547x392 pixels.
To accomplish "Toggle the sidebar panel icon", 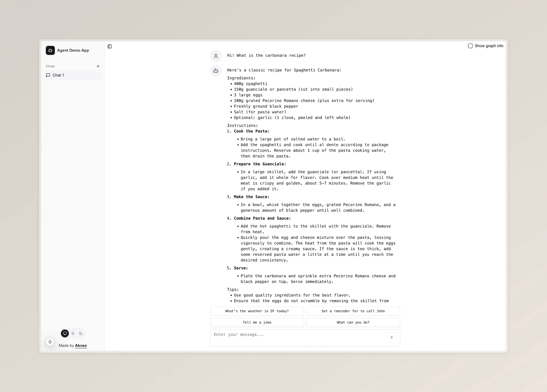I will pyautogui.click(x=110, y=46).
